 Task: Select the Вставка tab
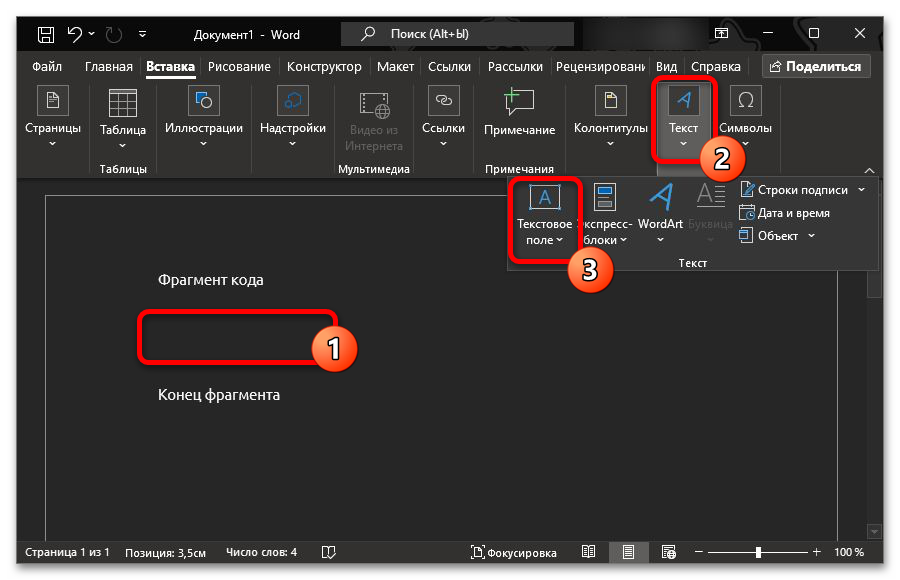[x=170, y=67]
